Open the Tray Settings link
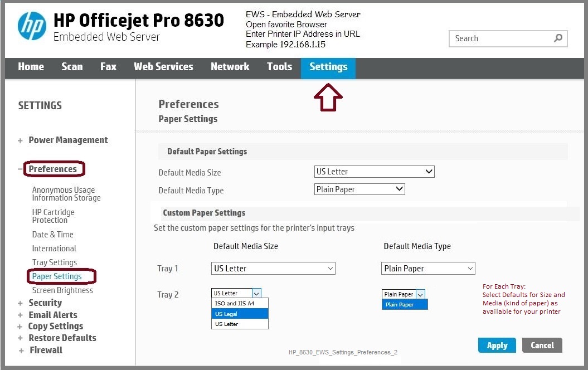The image size is (588, 370). click(x=55, y=262)
